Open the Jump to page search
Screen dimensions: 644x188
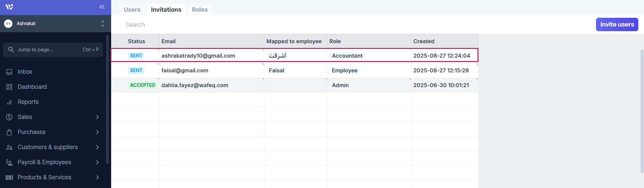pos(53,50)
